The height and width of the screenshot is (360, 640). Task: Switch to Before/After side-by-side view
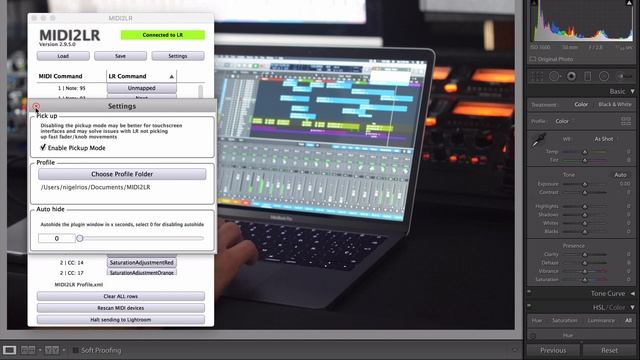pyautogui.click(x=28, y=350)
